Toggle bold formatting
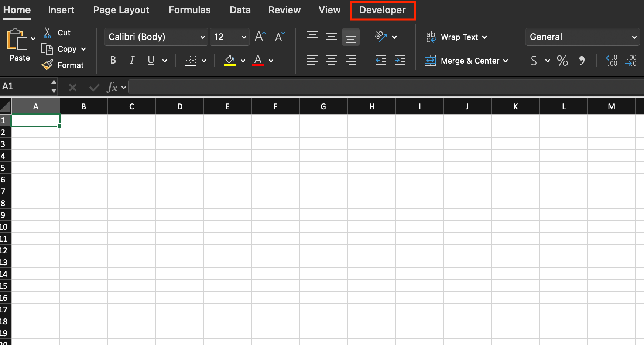The width and height of the screenshot is (644, 345). [113, 60]
